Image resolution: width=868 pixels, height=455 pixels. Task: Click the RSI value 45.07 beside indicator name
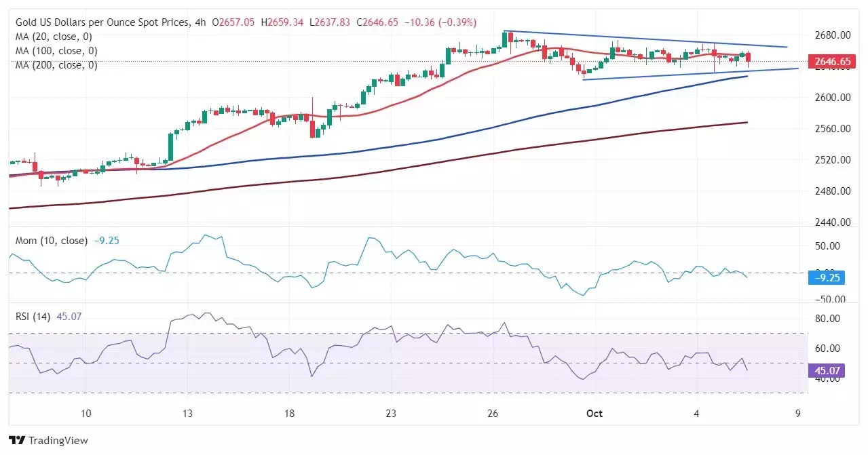[x=68, y=316]
